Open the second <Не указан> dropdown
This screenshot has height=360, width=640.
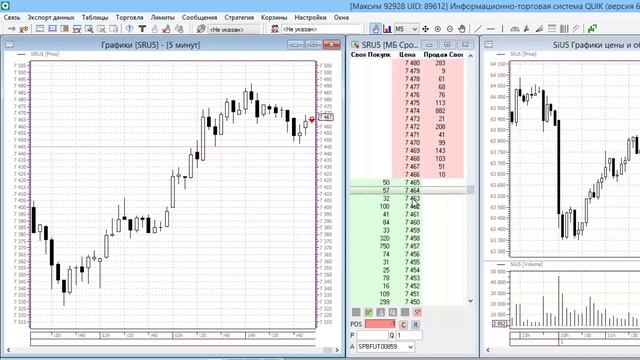(321, 29)
